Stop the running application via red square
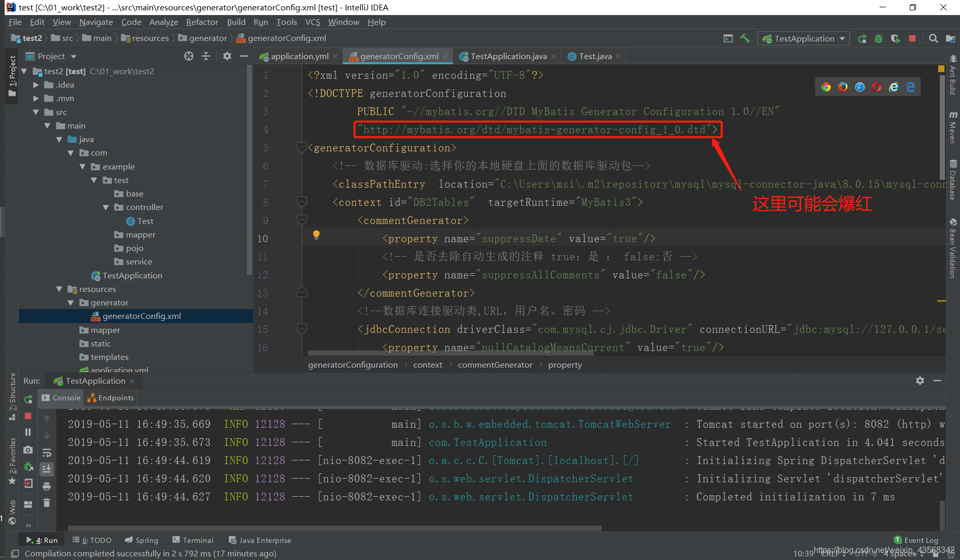The width and height of the screenshot is (960, 560). (x=912, y=38)
